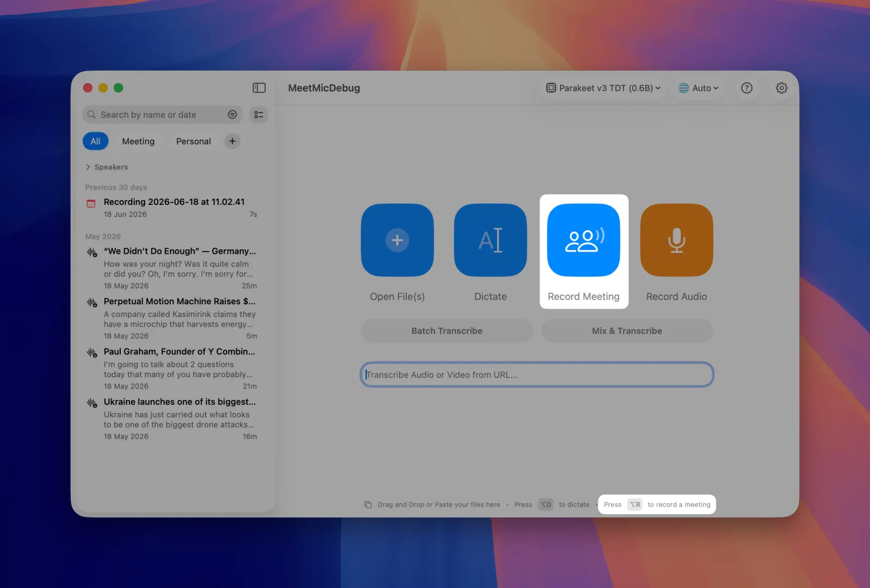The width and height of the screenshot is (870, 588).
Task: Click the search magnifier icon
Action: click(91, 115)
